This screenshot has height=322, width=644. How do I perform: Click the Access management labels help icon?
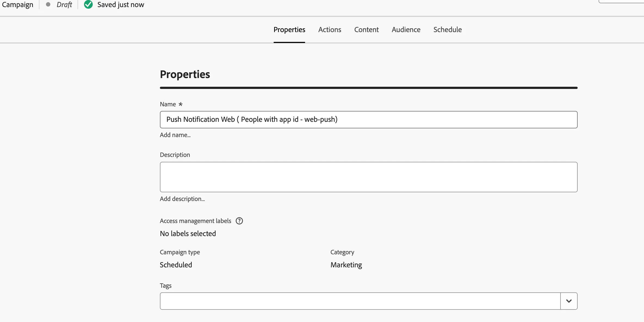(239, 221)
